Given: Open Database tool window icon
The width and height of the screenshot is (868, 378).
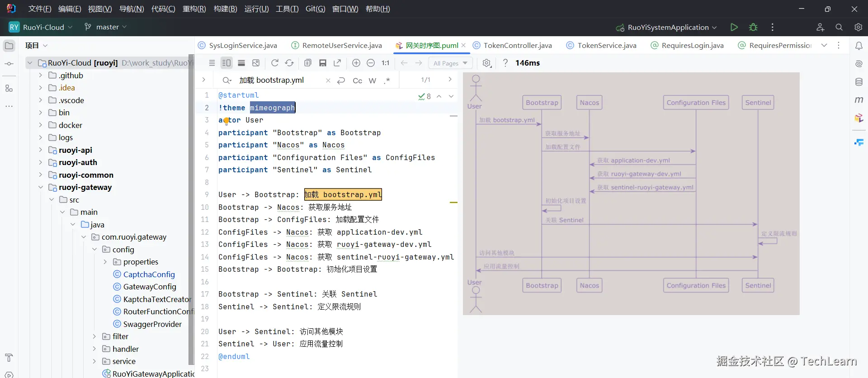Looking at the screenshot, I should (859, 82).
